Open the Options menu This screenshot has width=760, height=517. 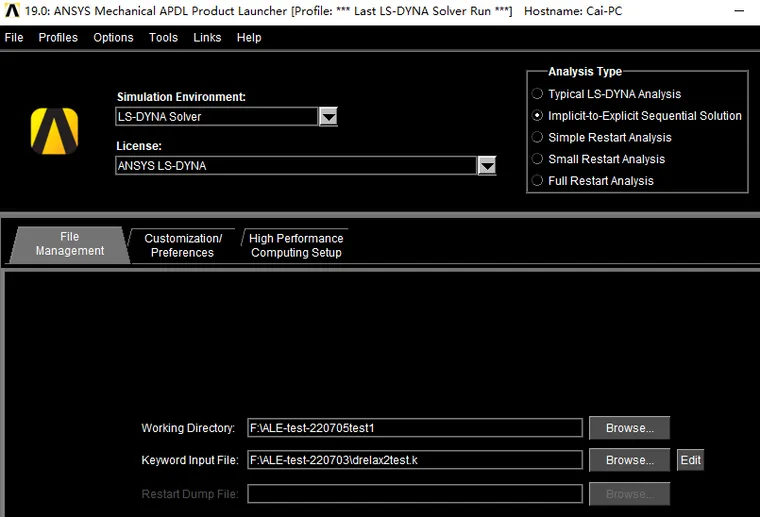(x=113, y=38)
